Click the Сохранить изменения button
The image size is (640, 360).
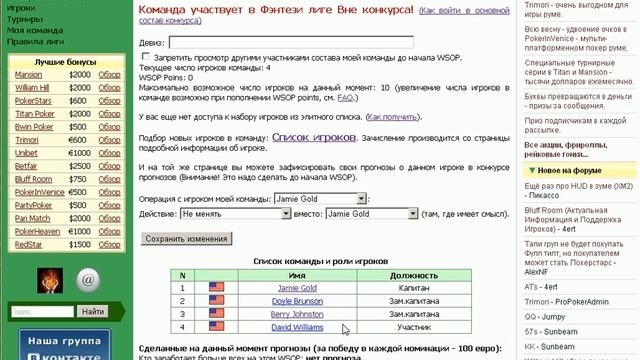(187, 239)
